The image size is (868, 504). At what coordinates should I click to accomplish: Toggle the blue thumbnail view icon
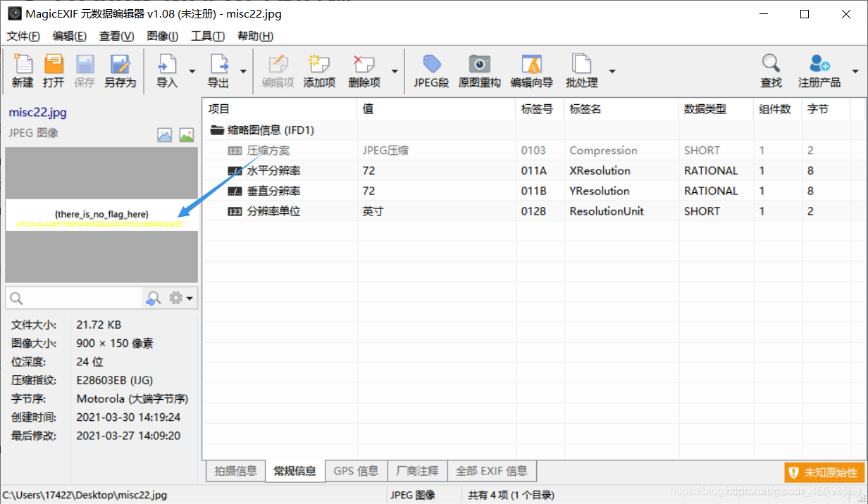[x=164, y=134]
